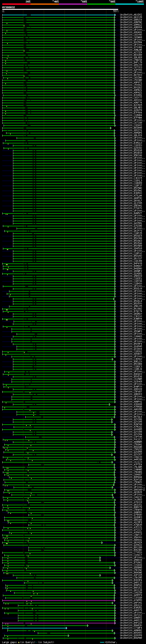
Task: Open the UniRef100_Q5N9I8 entry
Action: pyautogui.click(x=131, y=560)
